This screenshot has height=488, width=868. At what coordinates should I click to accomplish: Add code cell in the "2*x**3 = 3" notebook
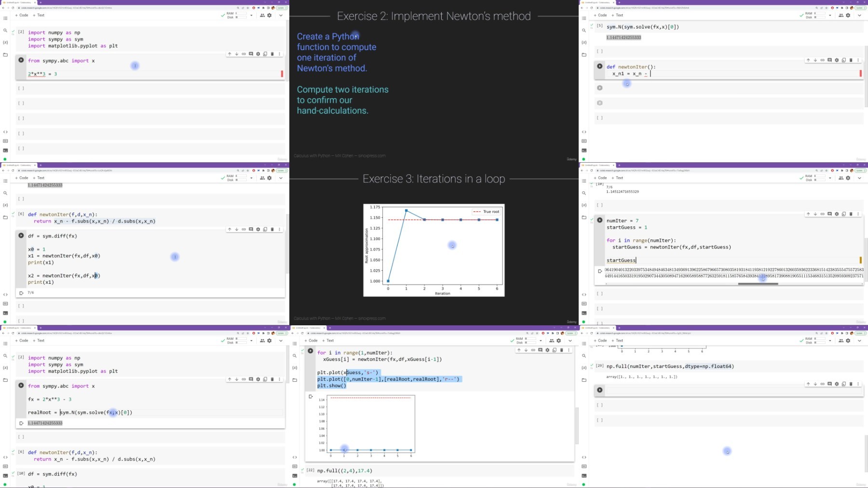coord(22,15)
